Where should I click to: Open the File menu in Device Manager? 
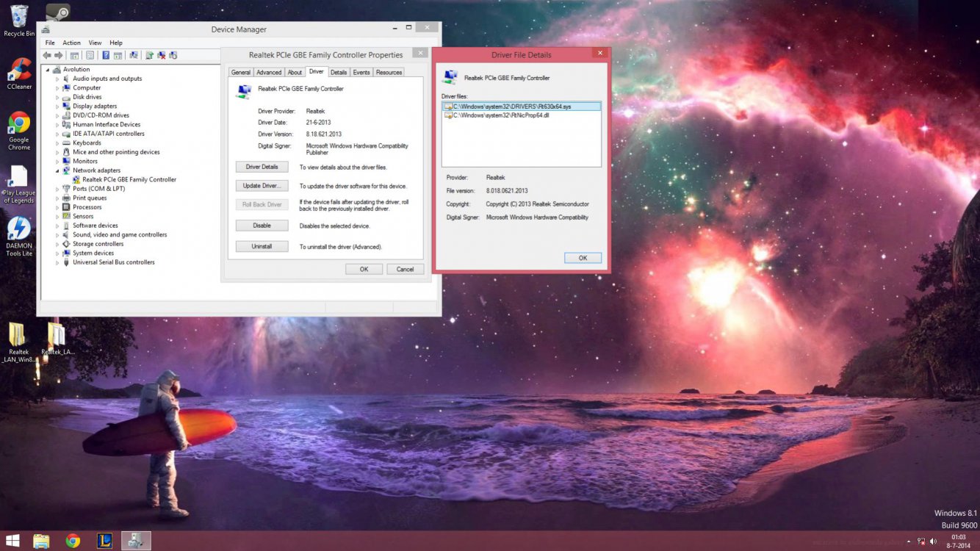(x=50, y=43)
